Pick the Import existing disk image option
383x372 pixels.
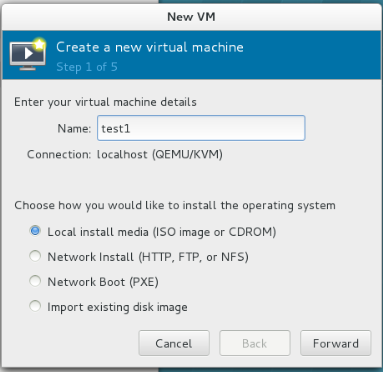[35, 306]
